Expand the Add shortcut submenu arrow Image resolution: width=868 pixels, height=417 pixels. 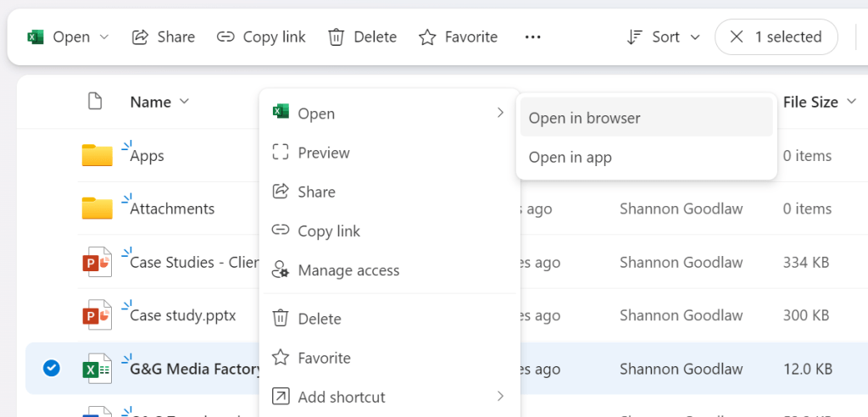(x=500, y=396)
